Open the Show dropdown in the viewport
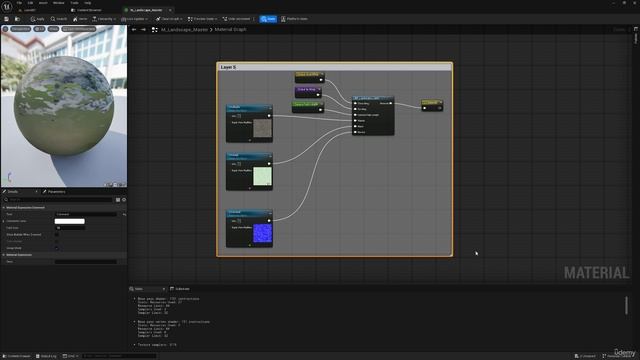The width and height of the screenshot is (640, 360). click(x=53, y=29)
